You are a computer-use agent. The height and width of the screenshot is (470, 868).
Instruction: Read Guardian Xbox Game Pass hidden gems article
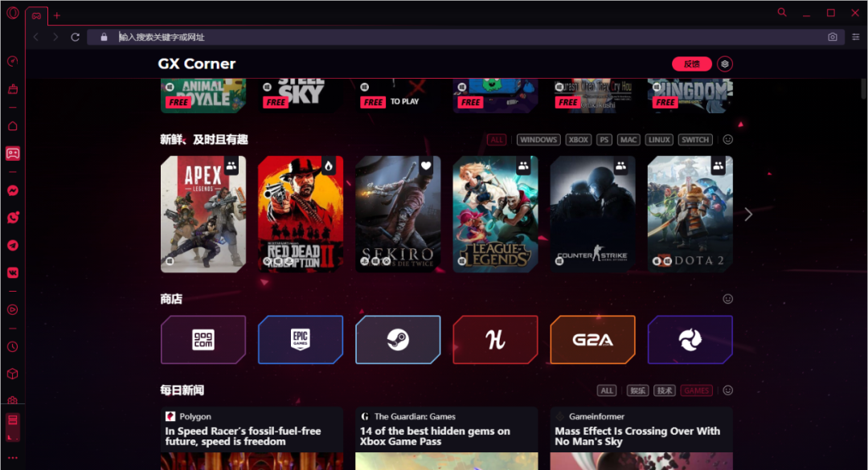tap(447, 439)
